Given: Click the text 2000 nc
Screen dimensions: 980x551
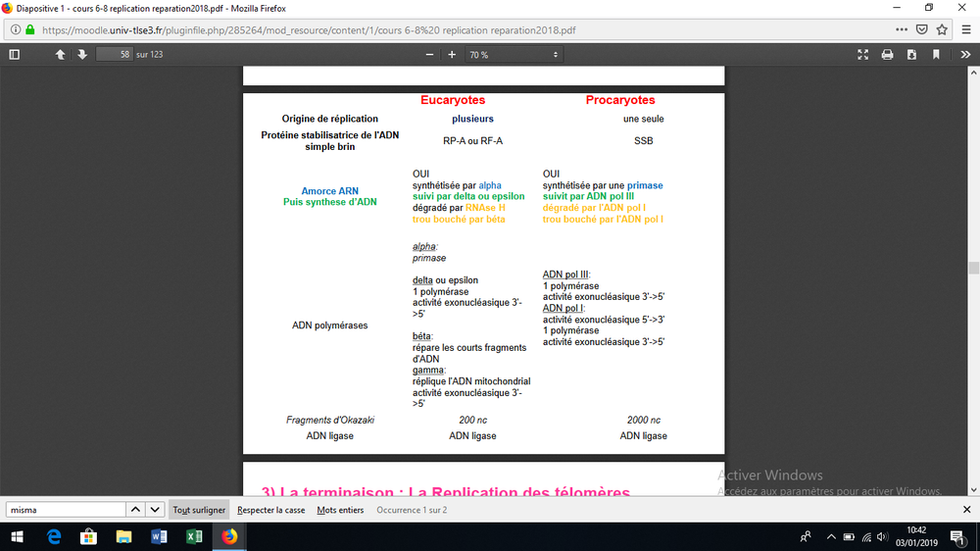Looking at the screenshot, I should tap(644, 421).
